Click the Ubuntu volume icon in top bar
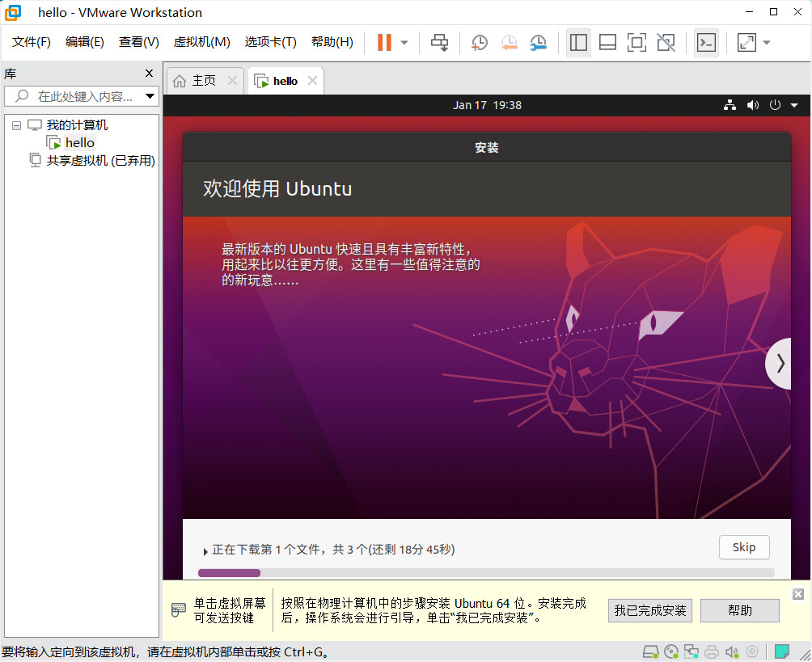The height and width of the screenshot is (662, 812). pyautogui.click(x=752, y=105)
